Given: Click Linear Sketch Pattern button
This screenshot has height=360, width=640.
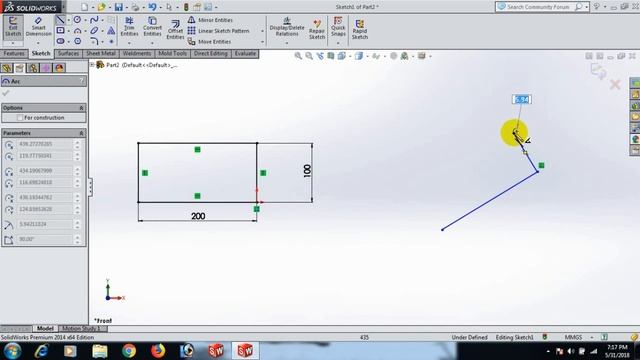Looking at the screenshot, I should click(218, 31).
